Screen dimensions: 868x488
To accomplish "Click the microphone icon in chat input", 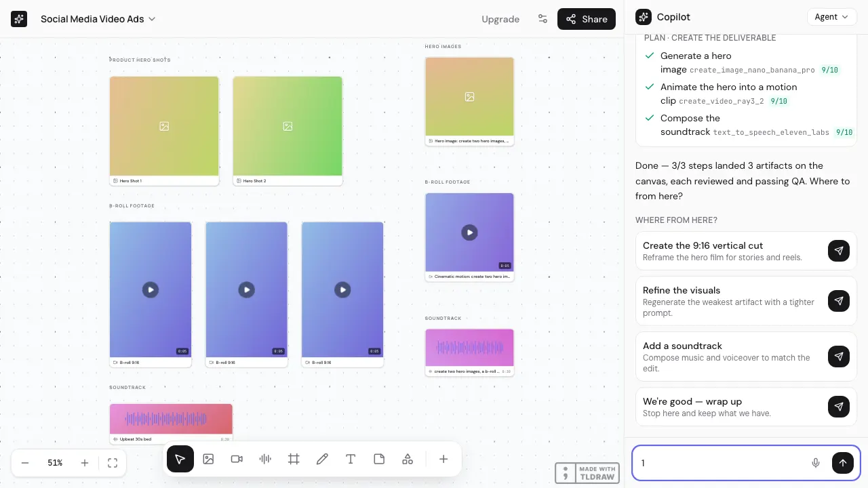I will click(816, 463).
